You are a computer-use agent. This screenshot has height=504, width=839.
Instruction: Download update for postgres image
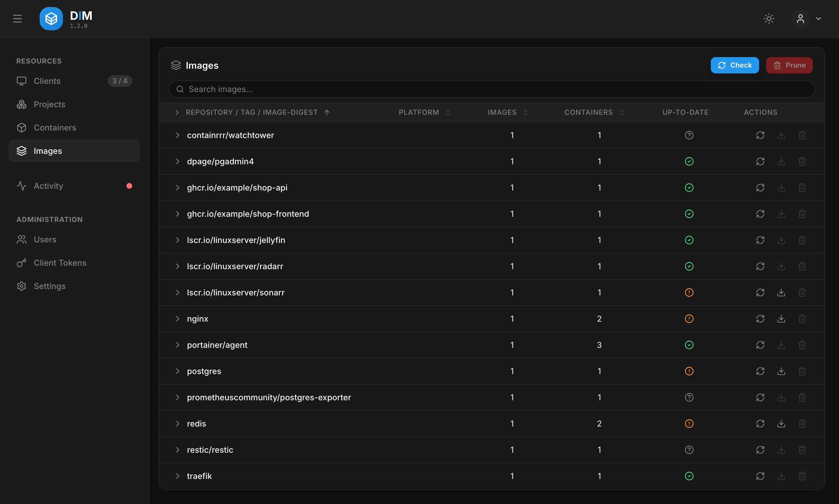point(781,371)
